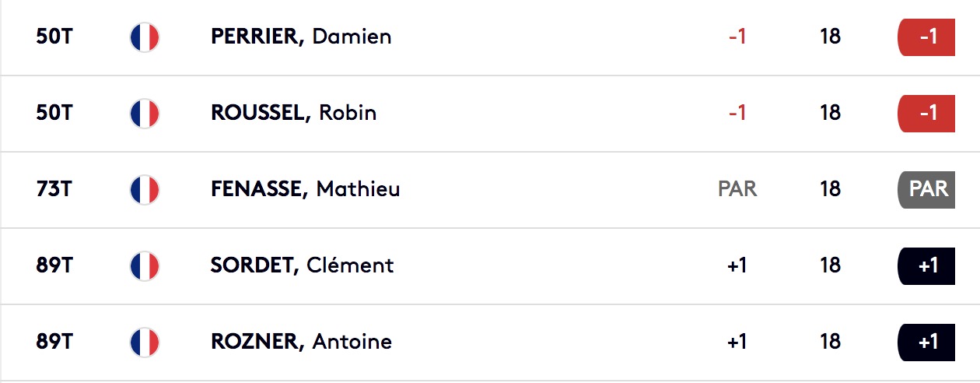Open player PERRIER, Damien
Screen dimensions: 980x383
(x=301, y=37)
